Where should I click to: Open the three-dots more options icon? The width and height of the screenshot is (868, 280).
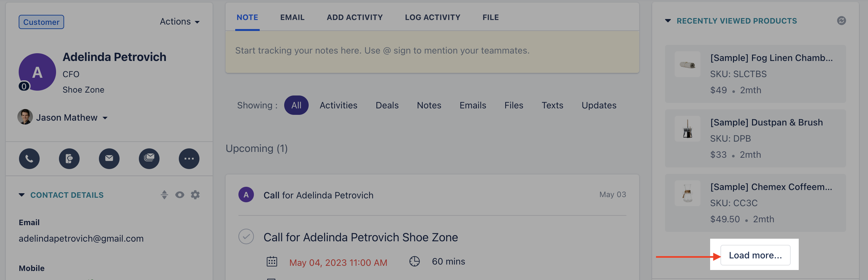[189, 159]
